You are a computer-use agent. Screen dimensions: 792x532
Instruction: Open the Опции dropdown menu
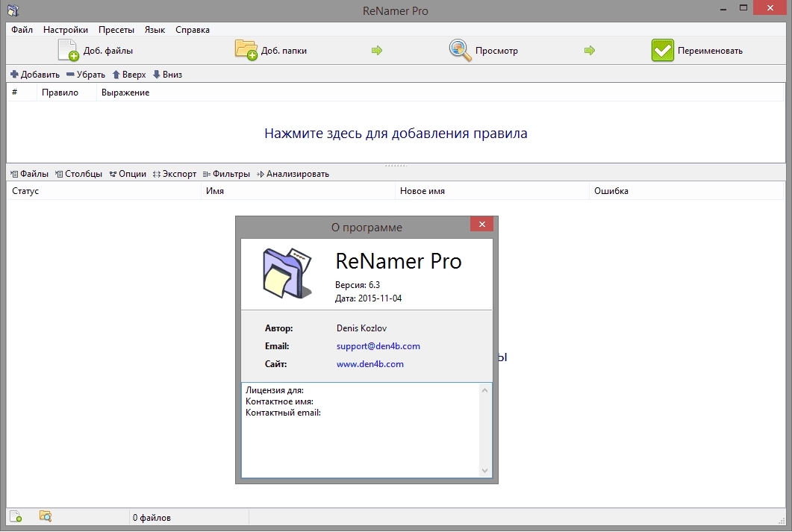tap(128, 174)
